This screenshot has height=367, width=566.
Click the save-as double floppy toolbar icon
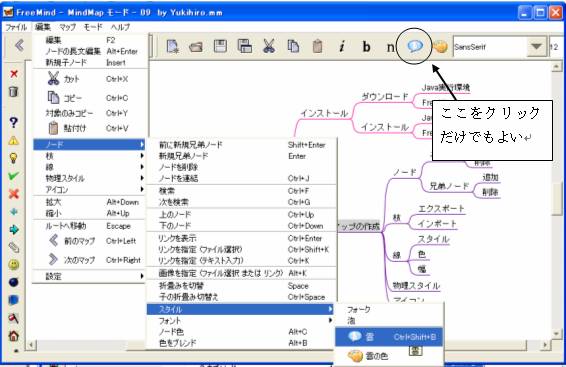pyautogui.click(x=245, y=46)
